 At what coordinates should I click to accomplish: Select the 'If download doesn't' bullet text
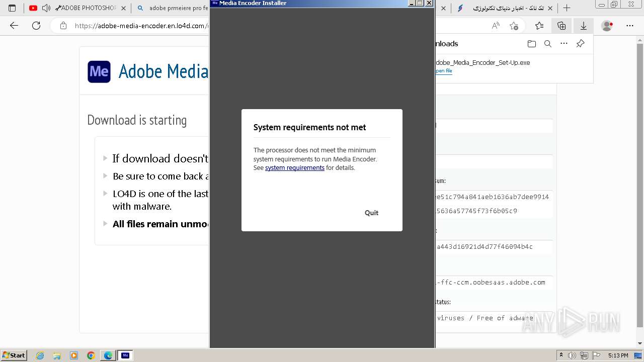[x=160, y=158]
